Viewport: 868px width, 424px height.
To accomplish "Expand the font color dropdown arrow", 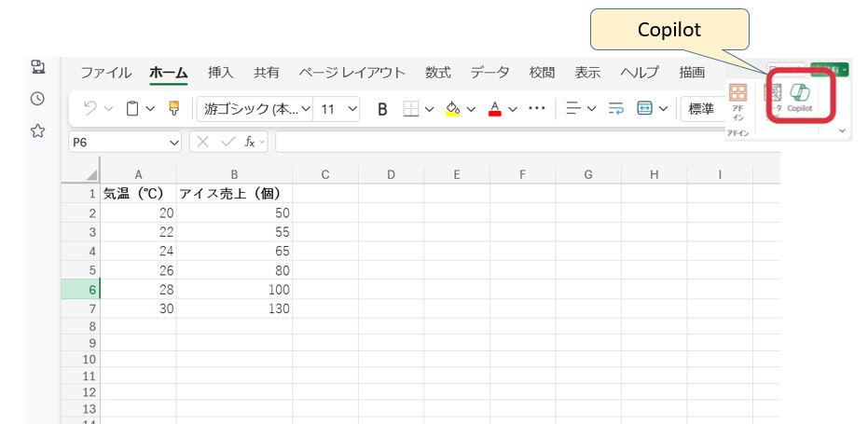I will pyautogui.click(x=513, y=109).
